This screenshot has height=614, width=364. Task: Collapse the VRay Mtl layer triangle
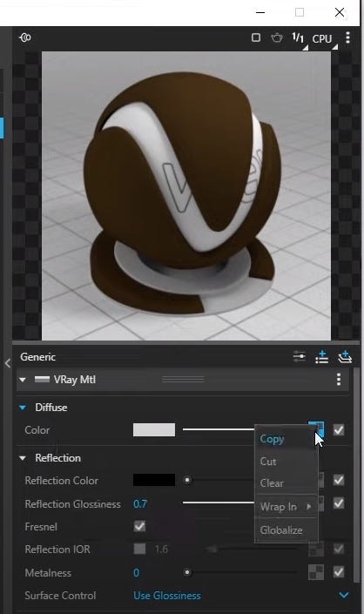click(x=23, y=380)
